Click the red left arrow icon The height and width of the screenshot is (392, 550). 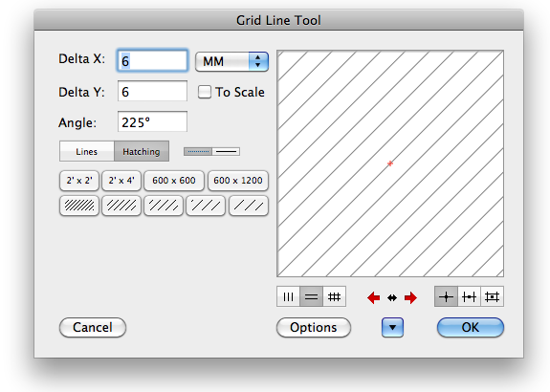pyautogui.click(x=374, y=297)
